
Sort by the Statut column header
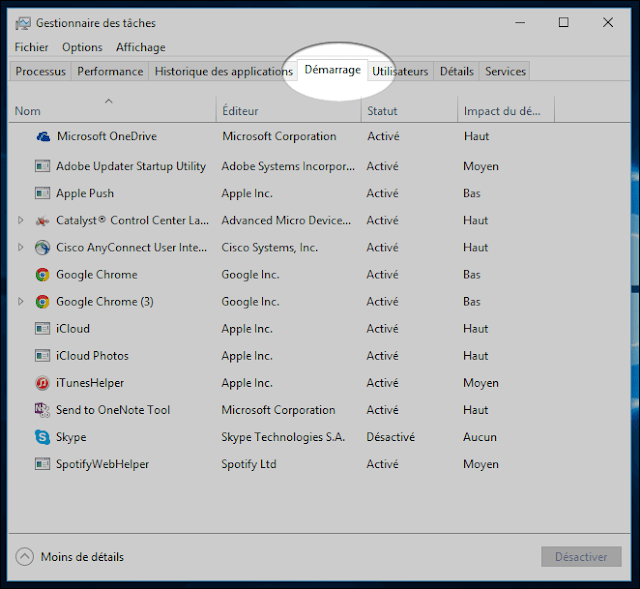tap(409, 109)
